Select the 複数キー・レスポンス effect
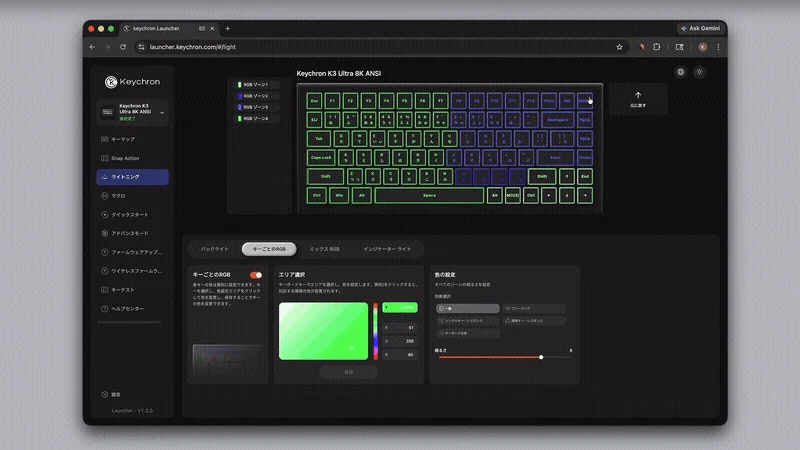 534,320
